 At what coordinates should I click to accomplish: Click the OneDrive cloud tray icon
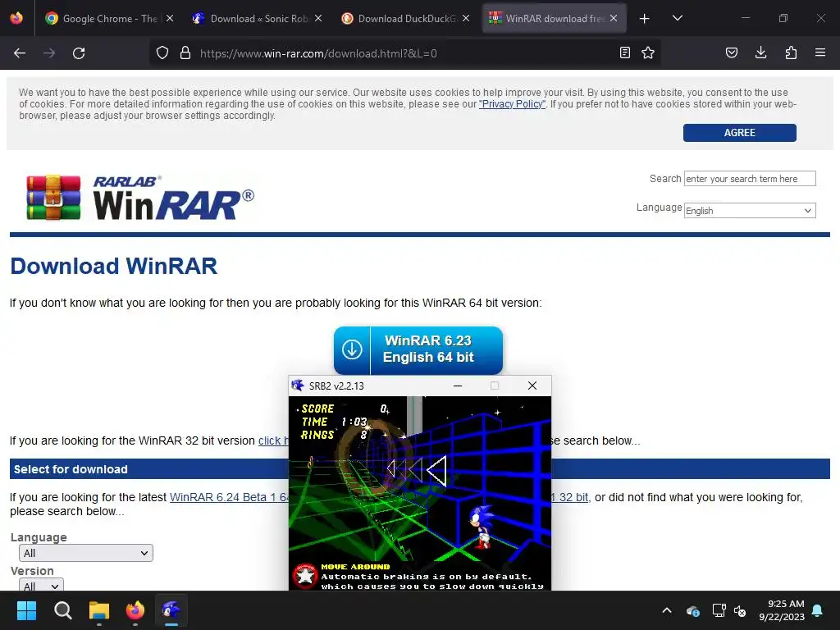[x=692, y=610]
